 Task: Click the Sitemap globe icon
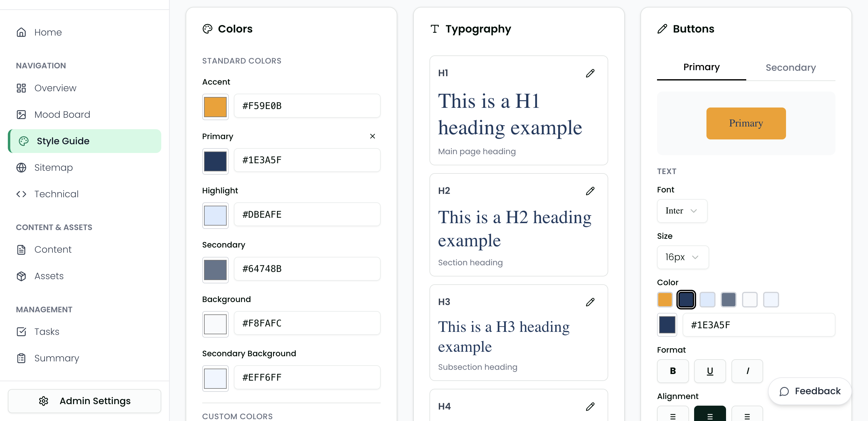coord(21,167)
